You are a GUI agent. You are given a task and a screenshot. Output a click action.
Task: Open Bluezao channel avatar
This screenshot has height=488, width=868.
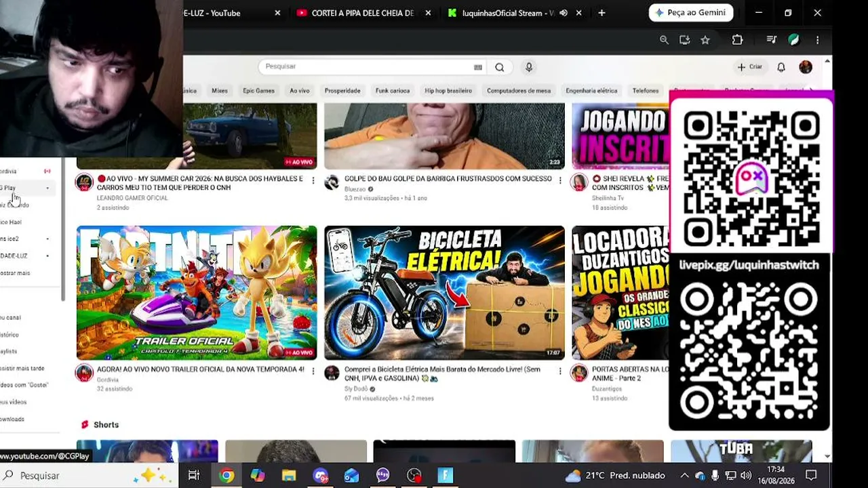click(x=332, y=182)
